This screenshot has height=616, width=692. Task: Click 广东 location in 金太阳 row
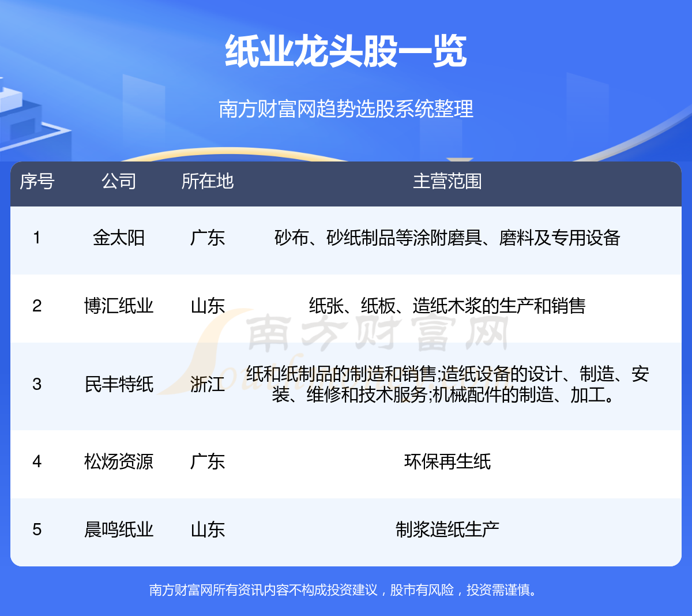click(x=208, y=238)
